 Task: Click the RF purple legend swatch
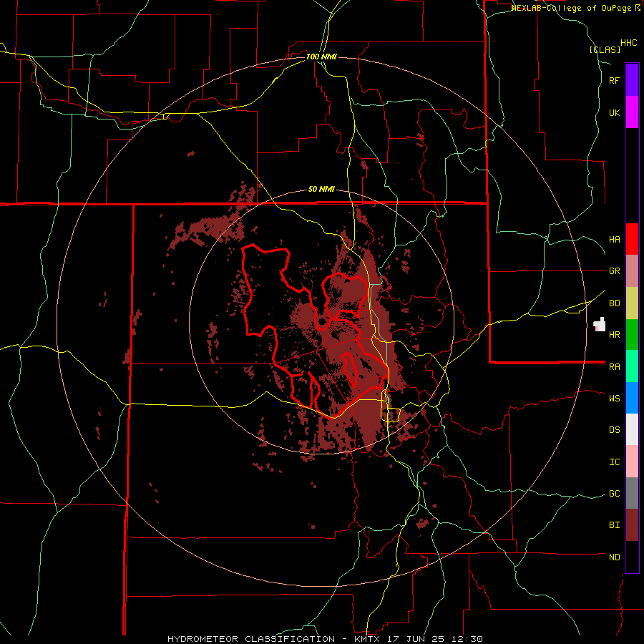click(632, 80)
